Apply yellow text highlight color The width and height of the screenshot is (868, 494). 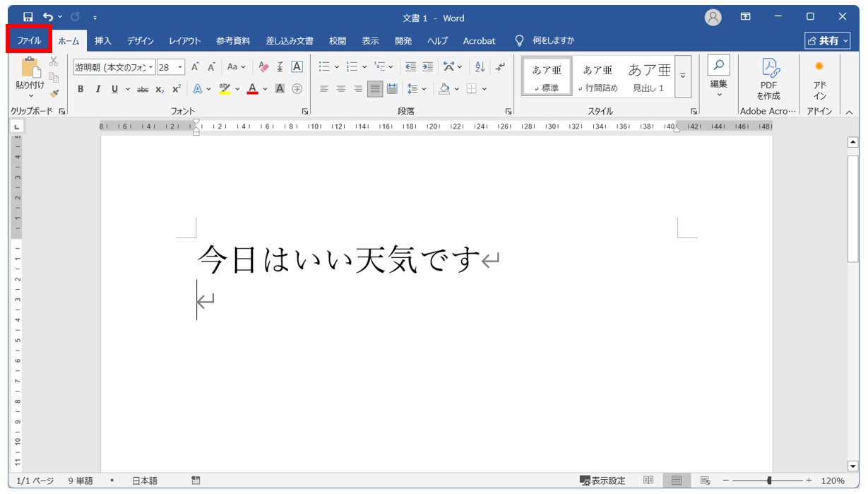point(225,89)
